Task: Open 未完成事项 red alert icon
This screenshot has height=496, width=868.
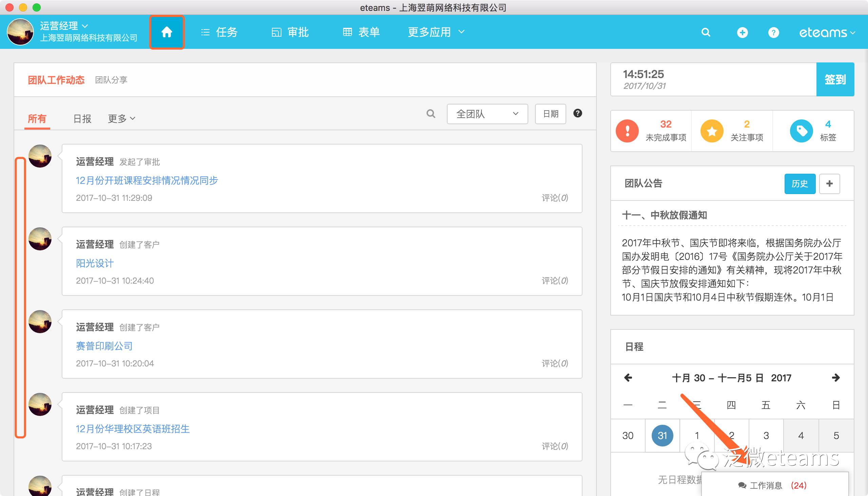Action: click(627, 131)
